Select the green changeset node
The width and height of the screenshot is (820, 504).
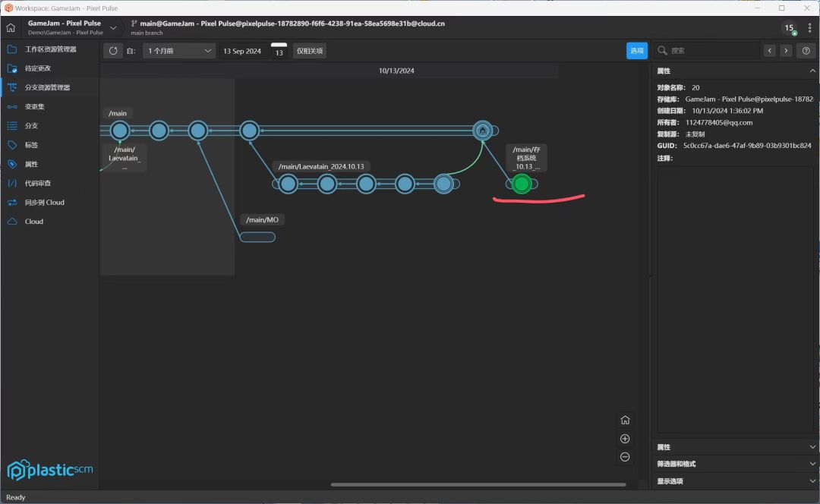pos(522,184)
